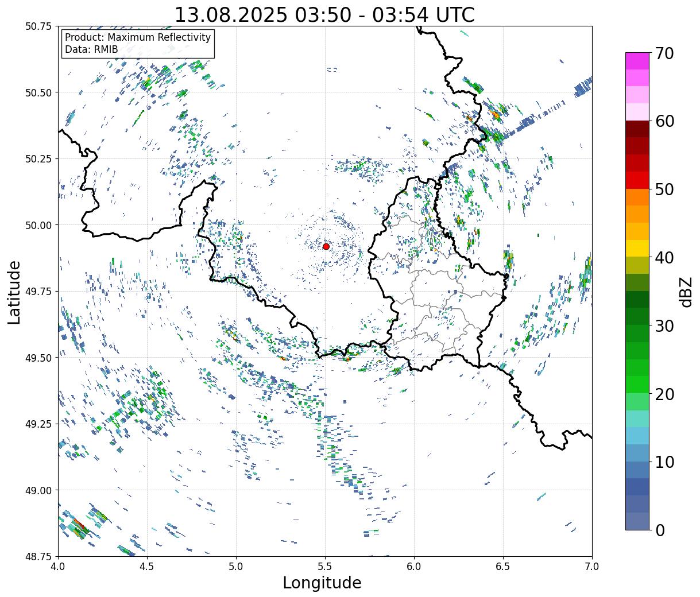Click the longitude tick label 4.5
Screen dimensions: 700x597
[x=147, y=566]
